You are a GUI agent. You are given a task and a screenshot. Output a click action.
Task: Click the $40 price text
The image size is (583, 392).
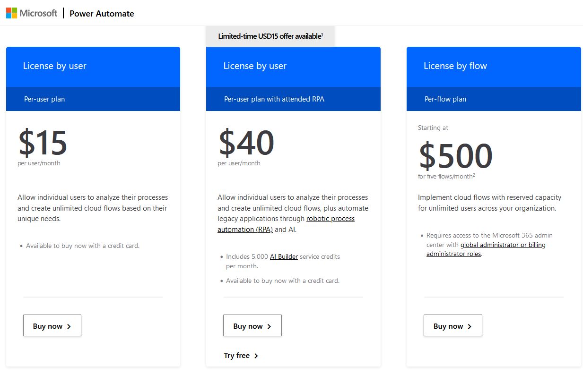246,142
